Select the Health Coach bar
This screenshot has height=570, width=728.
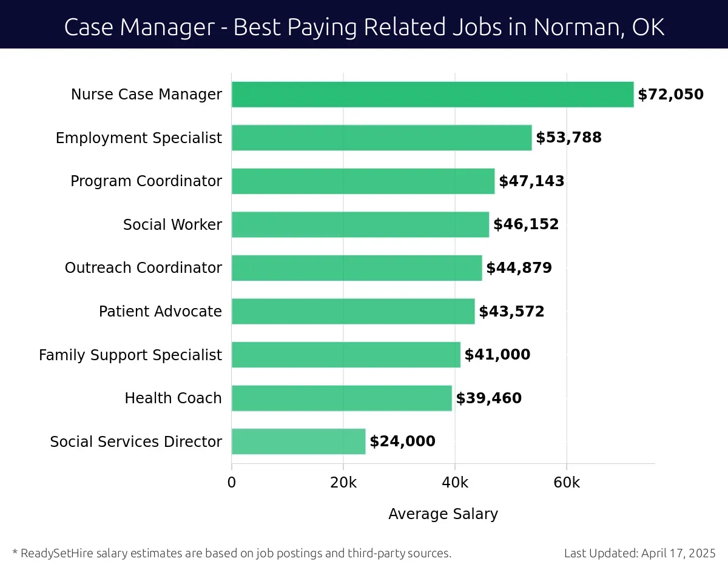tap(342, 398)
